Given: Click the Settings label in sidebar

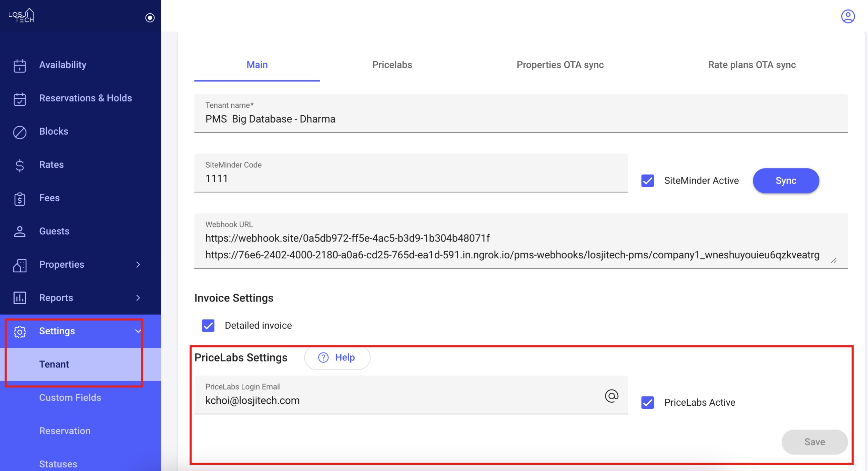Looking at the screenshot, I should tap(57, 331).
